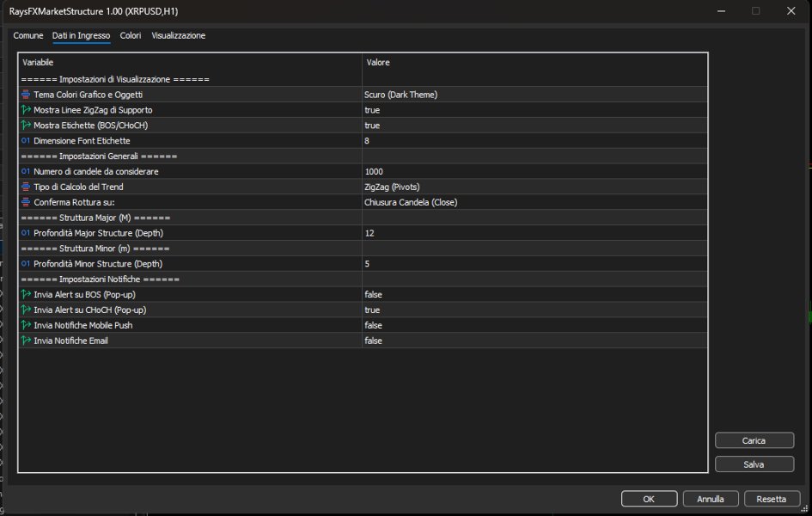Select Dimensione Font Etichette label
The width and height of the screenshot is (812, 516).
[x=82, y=140]
